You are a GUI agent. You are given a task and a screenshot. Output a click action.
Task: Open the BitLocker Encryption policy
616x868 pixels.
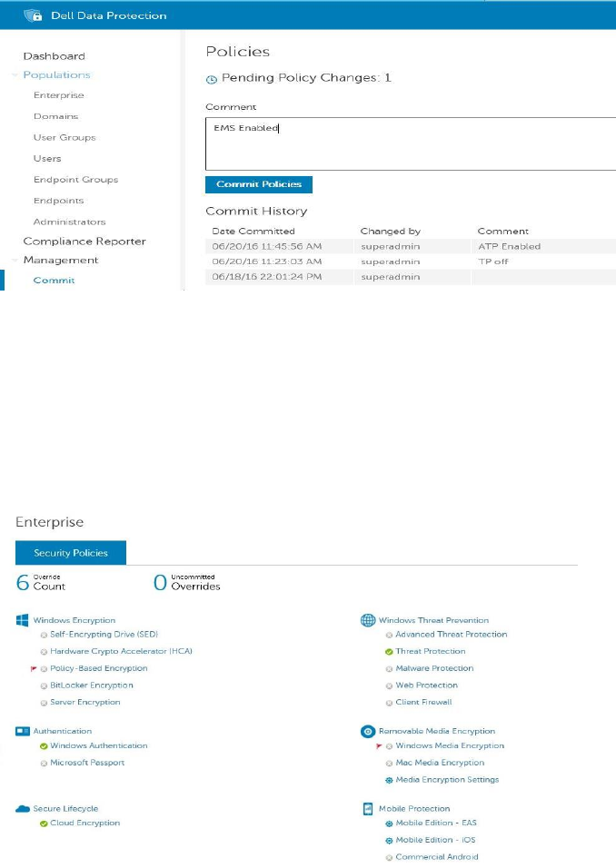[92, 686]
